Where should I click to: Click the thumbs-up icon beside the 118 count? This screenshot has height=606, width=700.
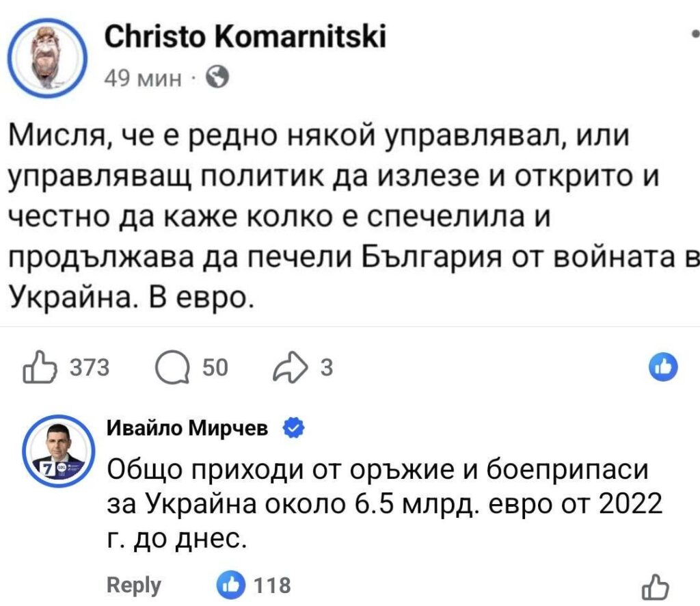tap(232, 585)
